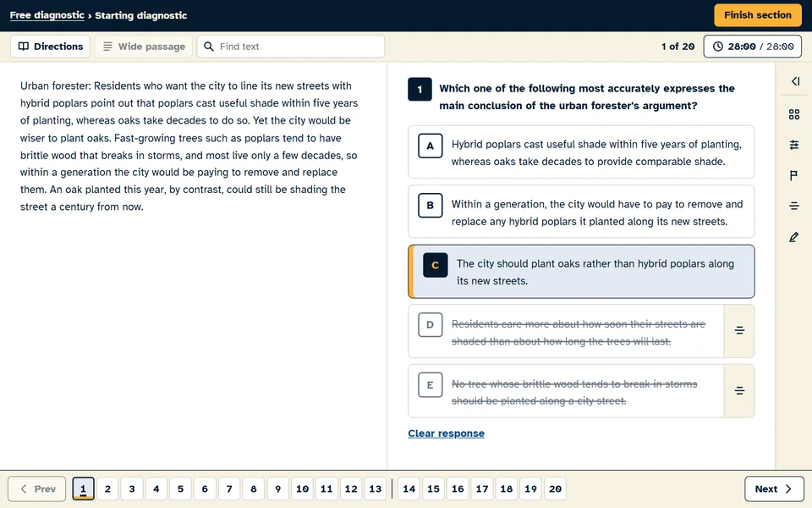Restore answer D using its strikethrough icon
The image size is (812, 508).
[x=739, y=331]
